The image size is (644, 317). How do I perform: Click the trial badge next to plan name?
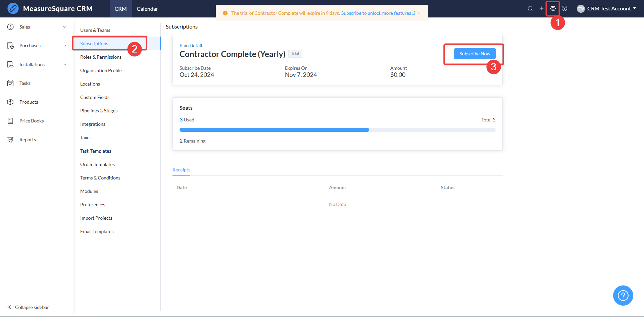coord(295,54)
